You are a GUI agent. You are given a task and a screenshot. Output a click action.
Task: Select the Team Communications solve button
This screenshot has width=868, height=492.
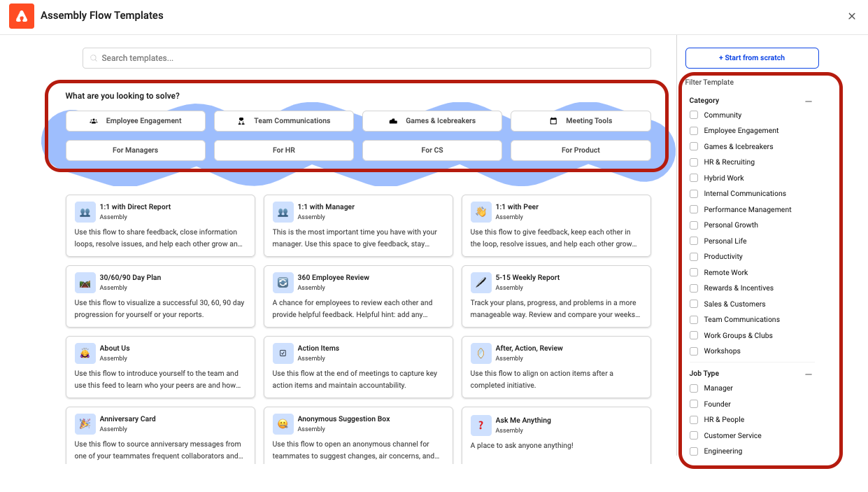[284, 121]
